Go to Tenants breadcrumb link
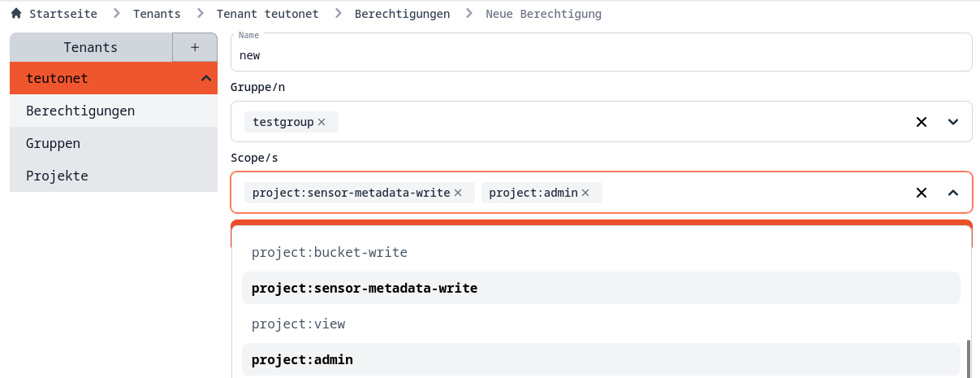The height and width of the screenshot is (378, 980). (157, 14)
